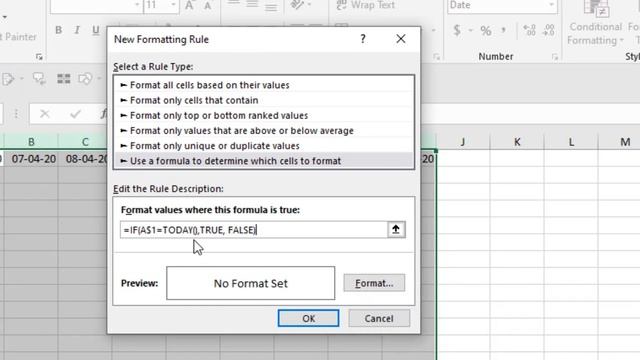Screen dimensions: 640x360
Task: Click grid layout icon in toolbar row
Action: click(x=64, y=78)
